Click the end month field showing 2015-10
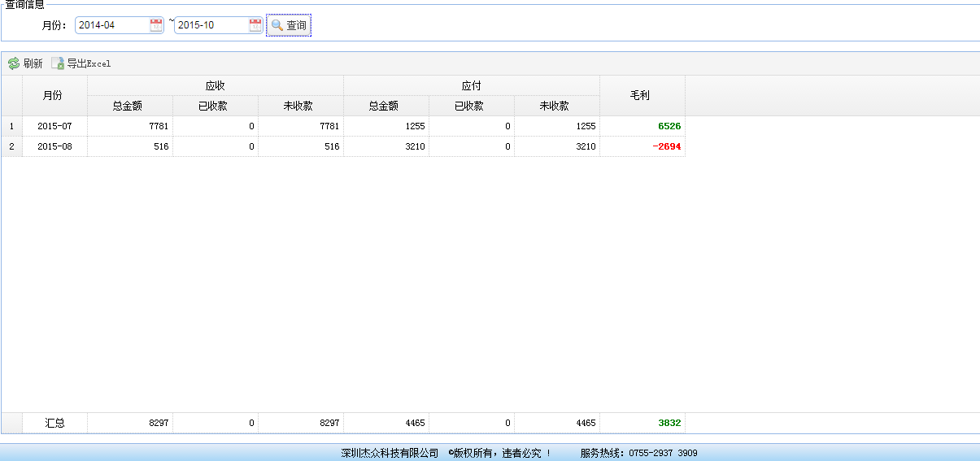The width and height of the screenshot is (980, 461). click(x=211, y=26)
